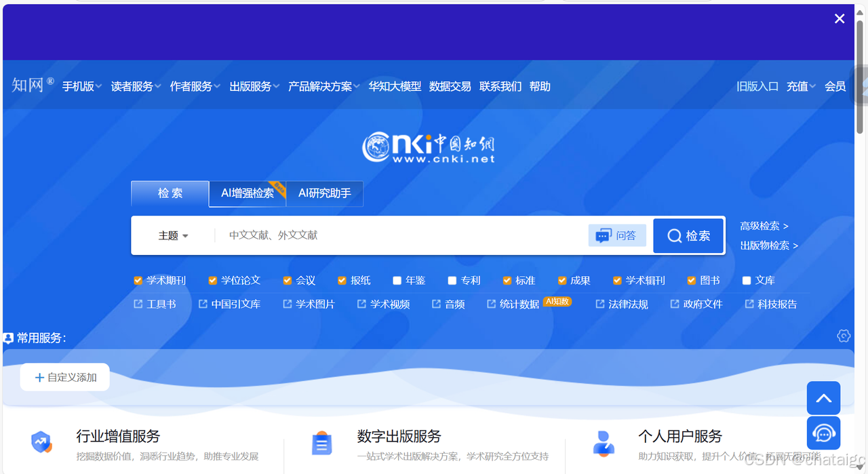868x474 pixels.
Task: Expand the 读者服务 menu
Action: tap(136, 86)
